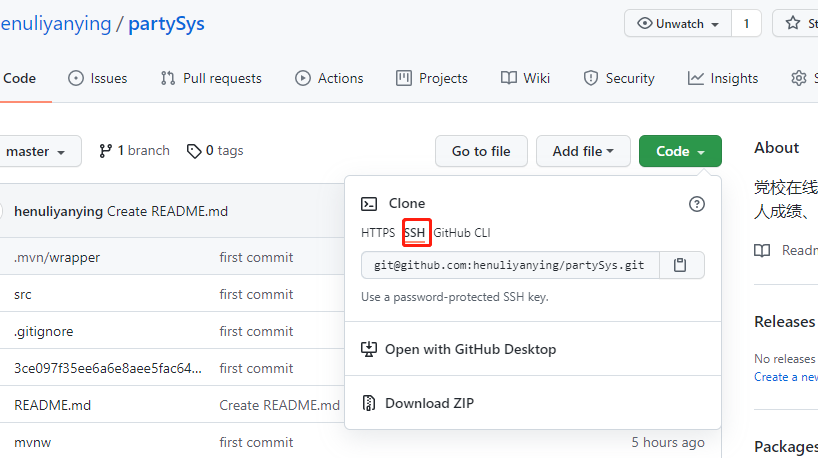Click the ZIP file icon
The height and width of the screenshot is (458, 818).
click(369, 403)
